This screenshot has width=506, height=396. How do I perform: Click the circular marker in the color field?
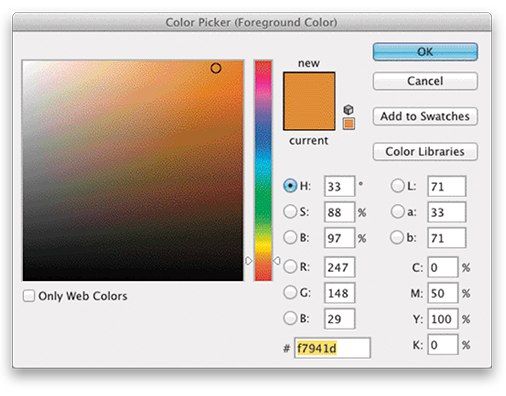pos(216,68)
